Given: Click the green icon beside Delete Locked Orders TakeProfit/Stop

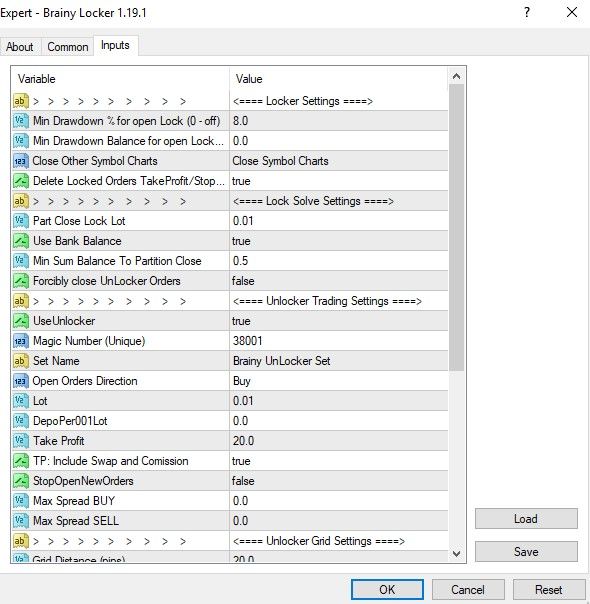Looking at the screenshot, I should [x=20, y=181].
